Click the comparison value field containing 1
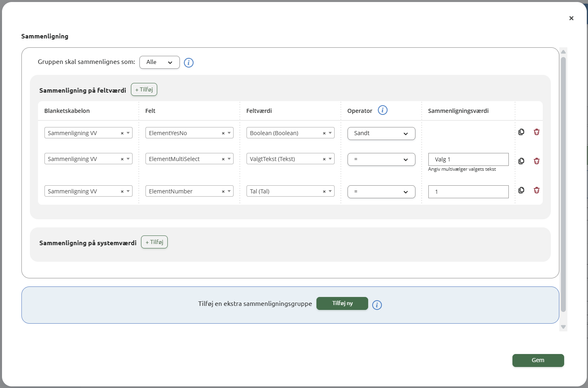This screenshot has height=388, width=588. coord(468,192)
